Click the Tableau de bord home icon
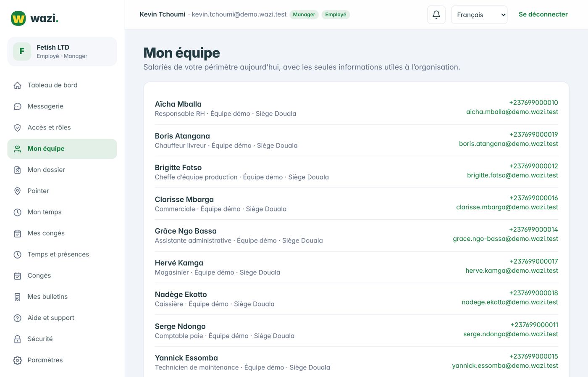Viewport: 588px width, 377px height. click(17, 85)
